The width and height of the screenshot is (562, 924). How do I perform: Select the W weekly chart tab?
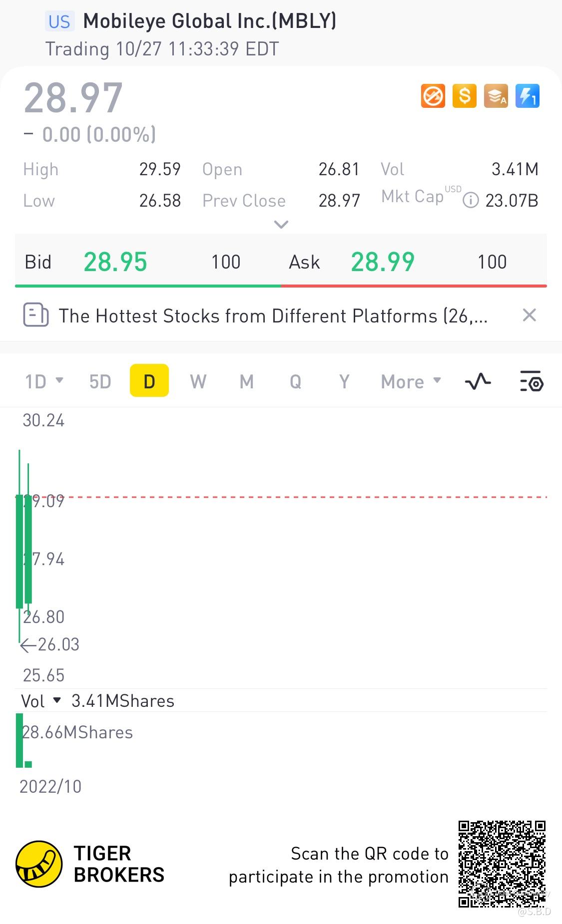pos(198,382)
